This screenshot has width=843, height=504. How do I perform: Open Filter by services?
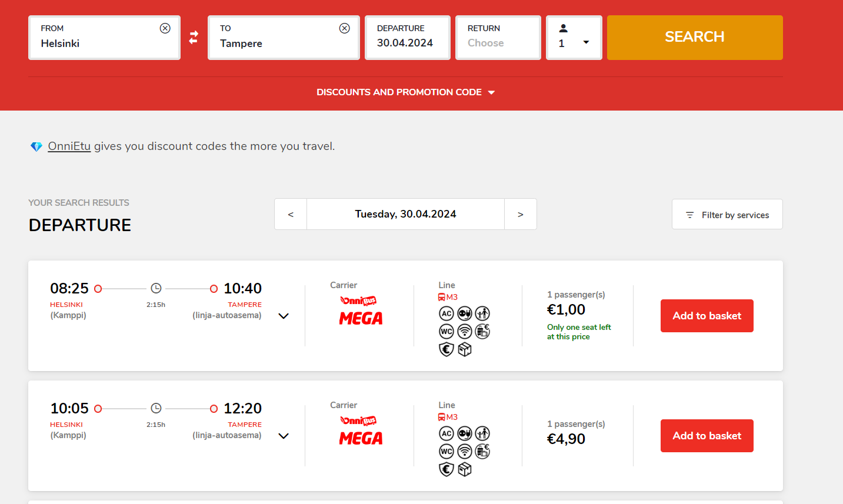click(727, 214)
